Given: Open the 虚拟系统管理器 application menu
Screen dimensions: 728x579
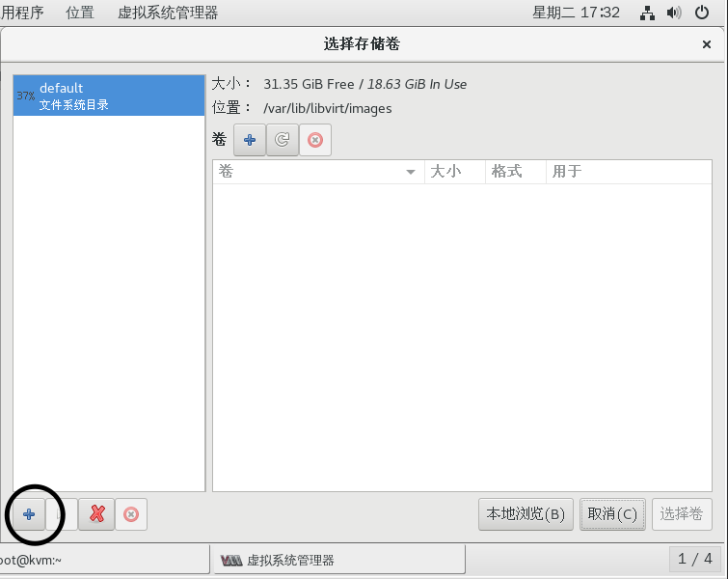Looking at the screenshot, I should pyautogui.click(x=168, y=14).
